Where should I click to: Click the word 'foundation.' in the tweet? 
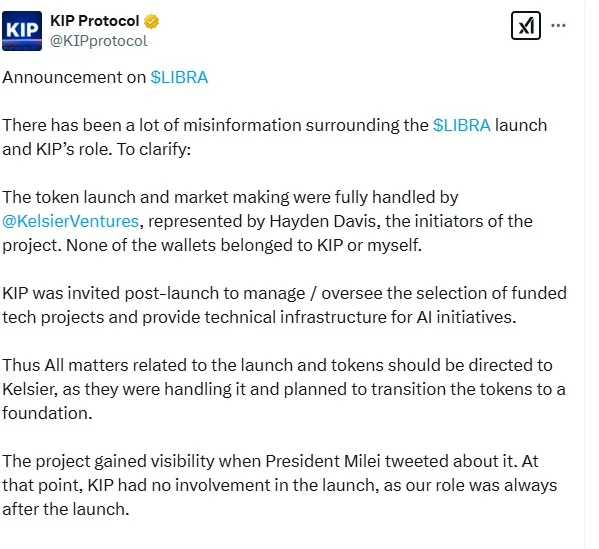47,413
